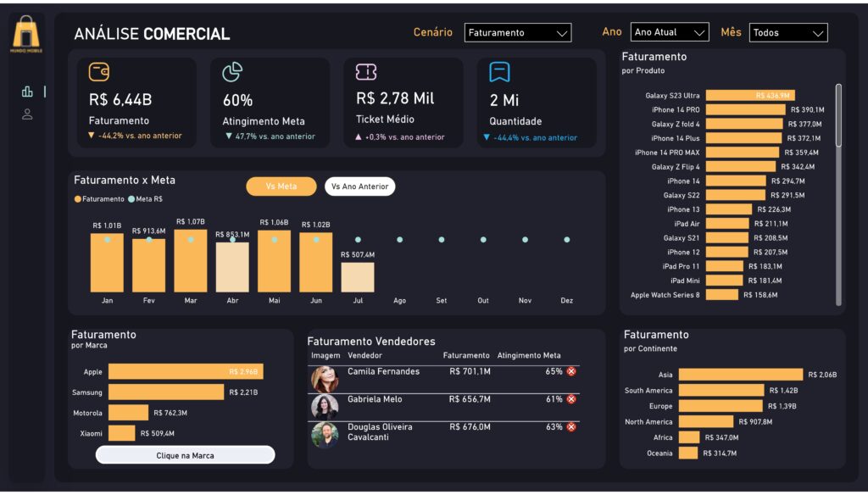Image resolution: width=868 pixels, height=495 pixels.
Task: Click the Clique na Marca button
Action: pos(186,456)
